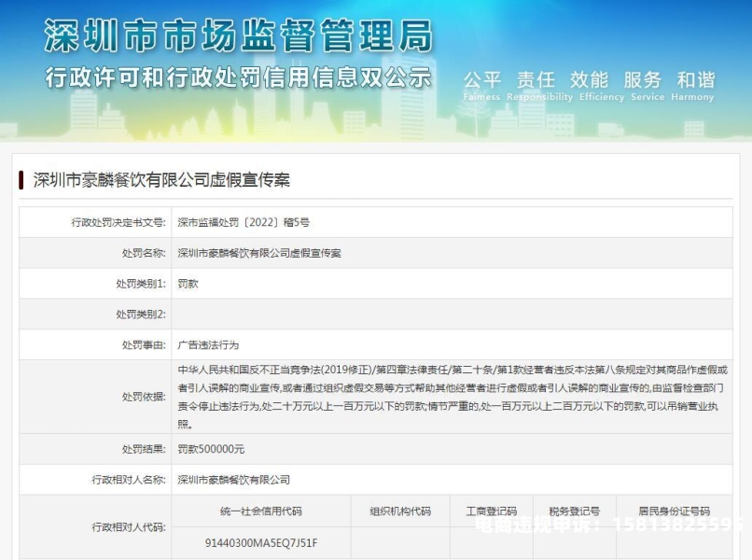Click the 组织机构代码 column header

tap(400, 511)
